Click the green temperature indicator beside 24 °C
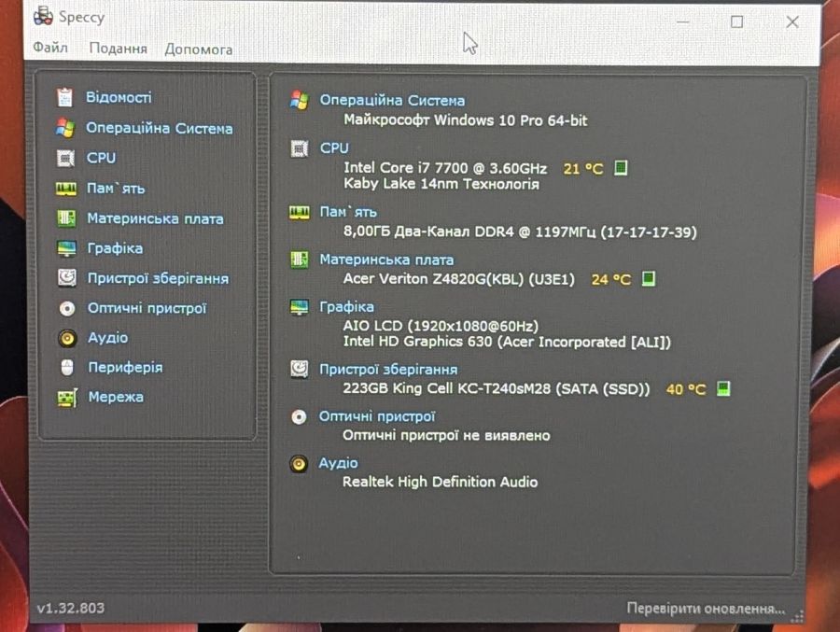This screenshot has height=632, width=840. (x=649, y=279)
